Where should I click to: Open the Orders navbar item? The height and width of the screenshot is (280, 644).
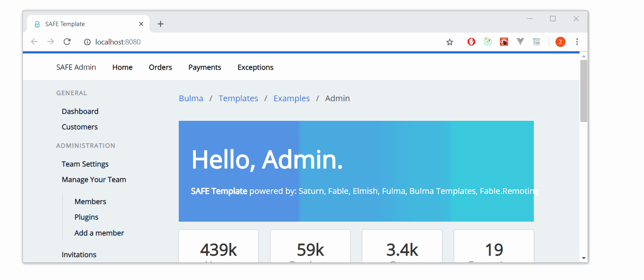160,67
